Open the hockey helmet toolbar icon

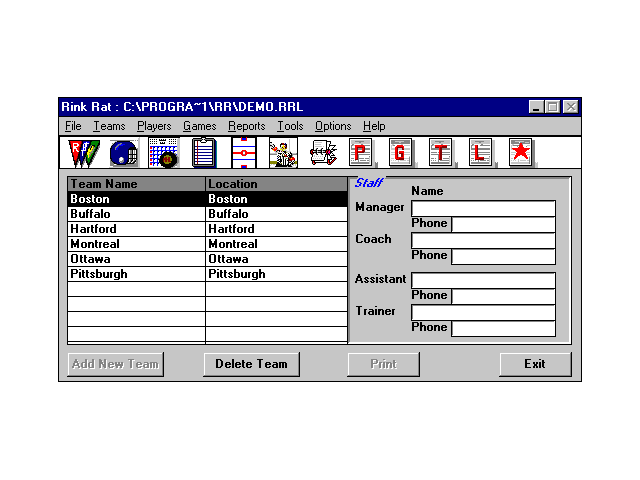point(123,153)
